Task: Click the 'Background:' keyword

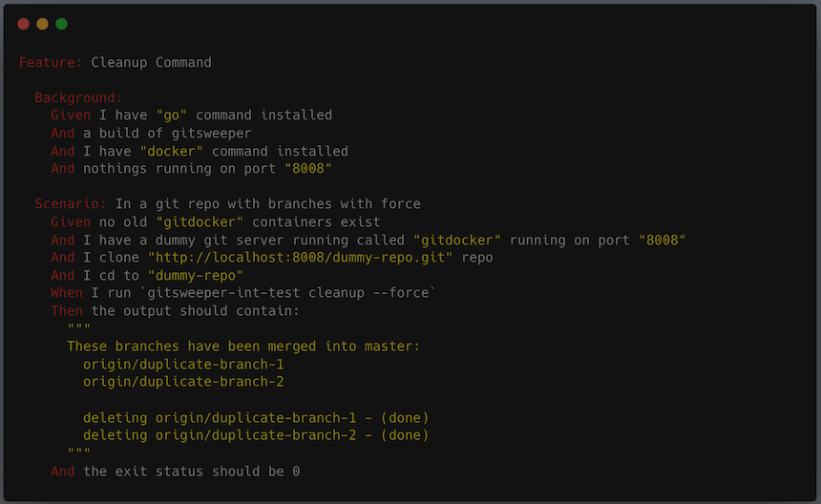Action: point(78,97)
